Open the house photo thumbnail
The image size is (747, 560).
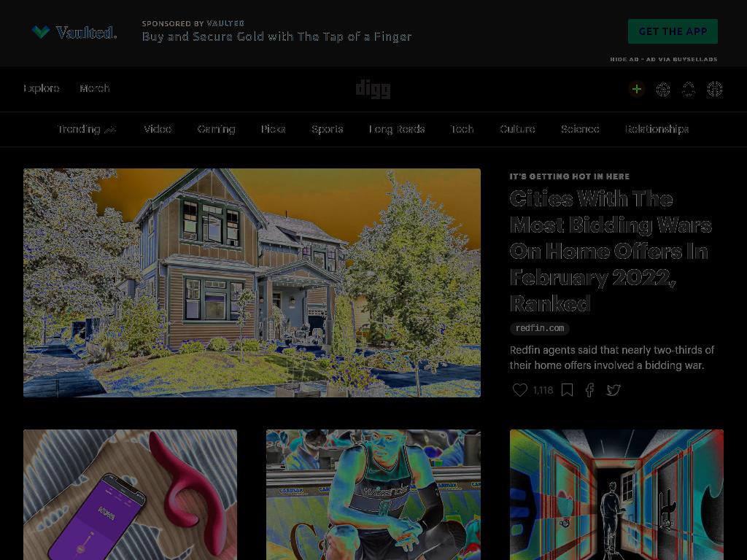coord(252,283)
